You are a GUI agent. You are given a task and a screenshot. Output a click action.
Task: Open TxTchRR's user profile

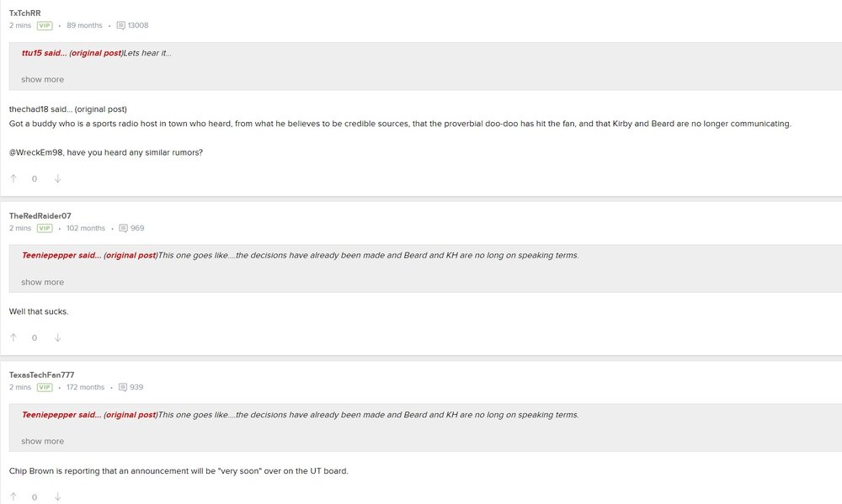pos(24,13)
